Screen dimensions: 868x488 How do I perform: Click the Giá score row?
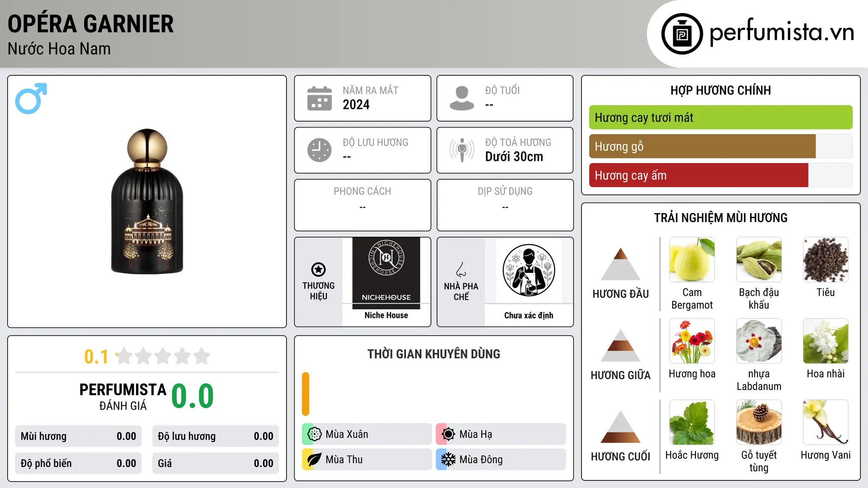pyautogui.click(x=215, y=463)
